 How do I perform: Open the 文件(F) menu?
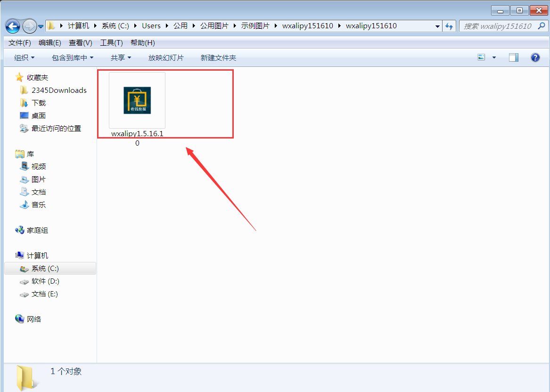(20, 43)
